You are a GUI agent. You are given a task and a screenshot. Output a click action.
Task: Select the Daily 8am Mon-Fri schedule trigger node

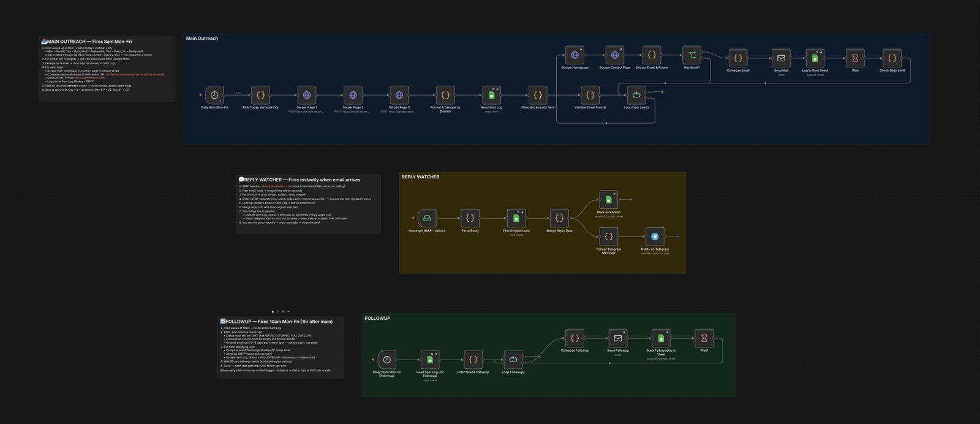(x=214, y=95)
